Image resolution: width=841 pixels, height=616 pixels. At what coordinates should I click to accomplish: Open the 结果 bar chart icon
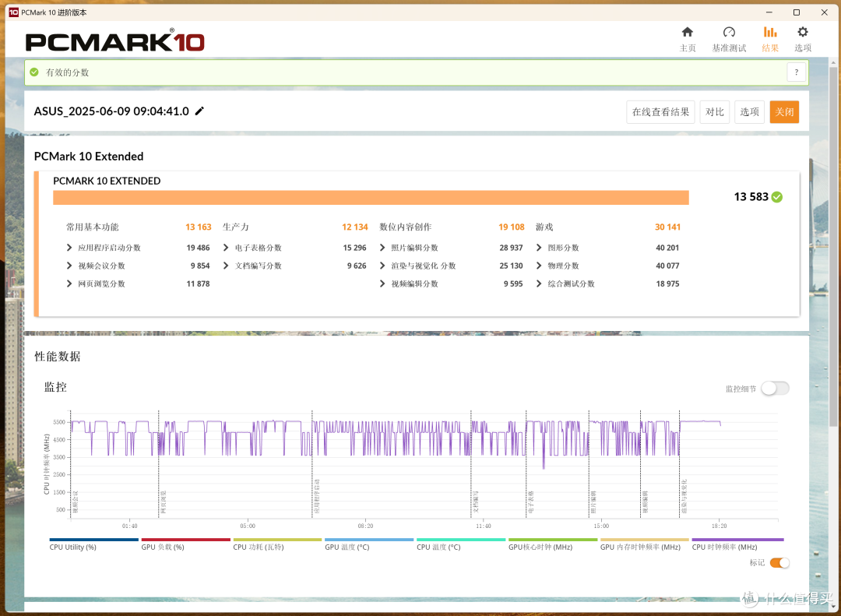click(x=769, y=32)
